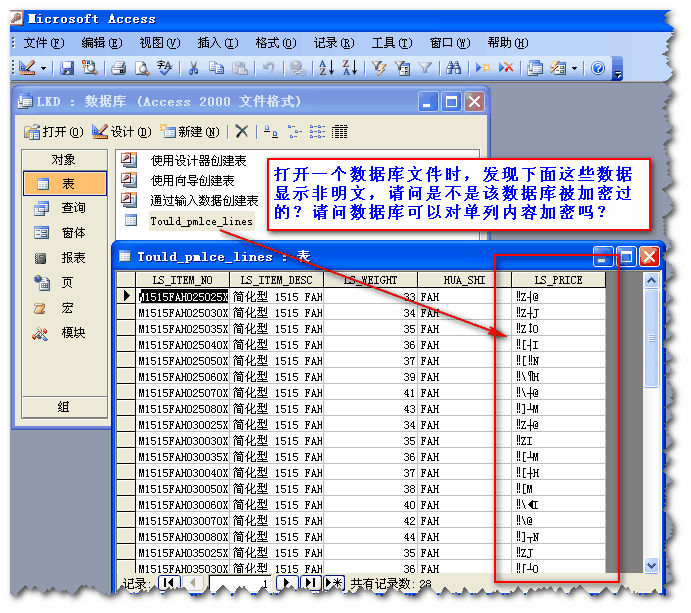This screenshot has height=613, width=691.
Task: Click the delete X icon in LKD window
Action: pyautogui.click(x=241, y=131)
